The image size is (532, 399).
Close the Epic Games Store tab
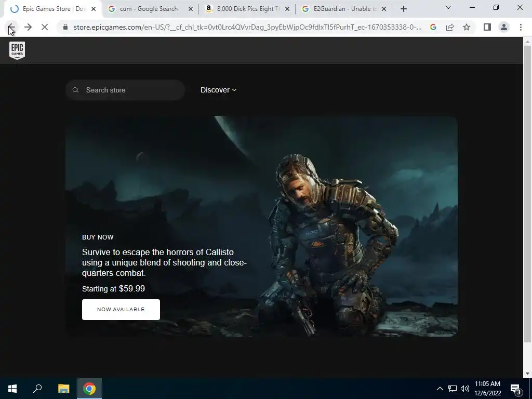click(x=94, y=9)
